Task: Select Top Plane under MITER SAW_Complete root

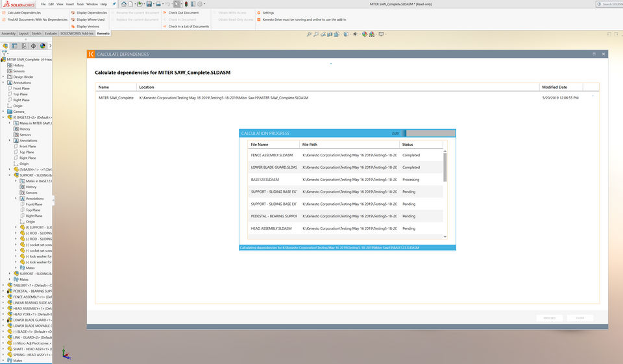Action: pyautogui.click(x=20, y=94)
